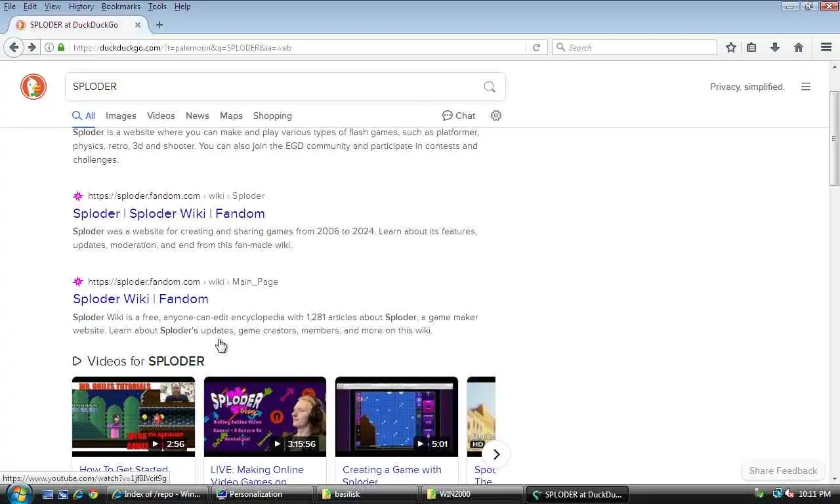Open the View menu
840x504 pixels.
click(52, 7)
